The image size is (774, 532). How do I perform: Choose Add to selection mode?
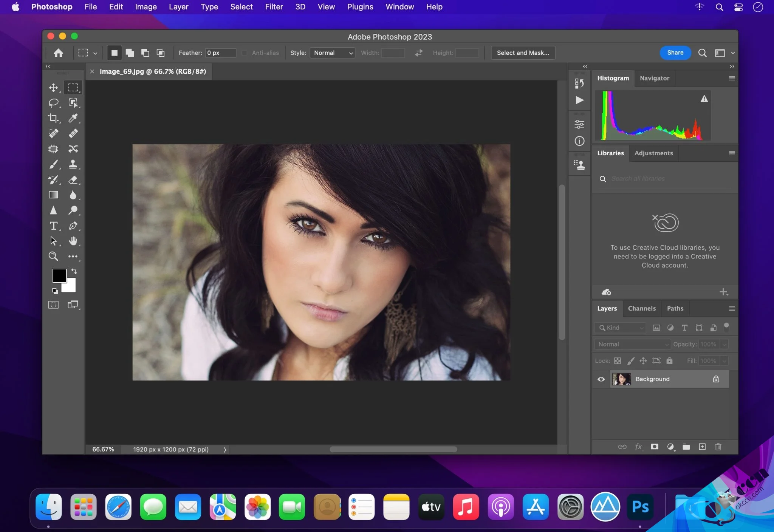coord(130,53)
